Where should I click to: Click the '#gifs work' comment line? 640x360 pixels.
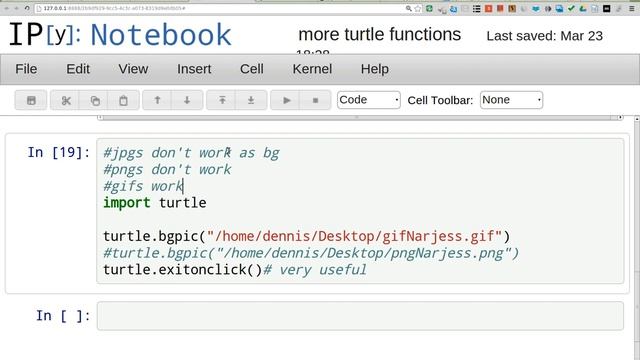pyautogui.click(x=143, y=186)
